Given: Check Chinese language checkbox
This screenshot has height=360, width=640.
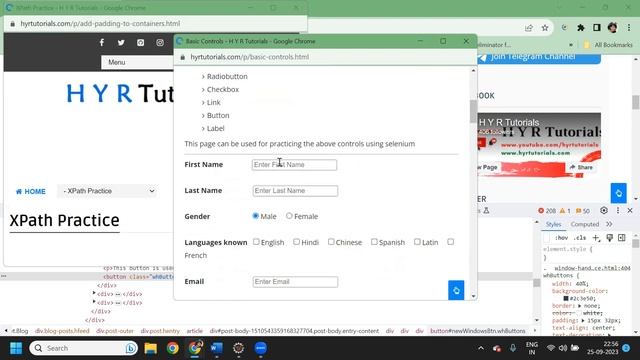Looking at the screenshot, I should click(331, 242).
